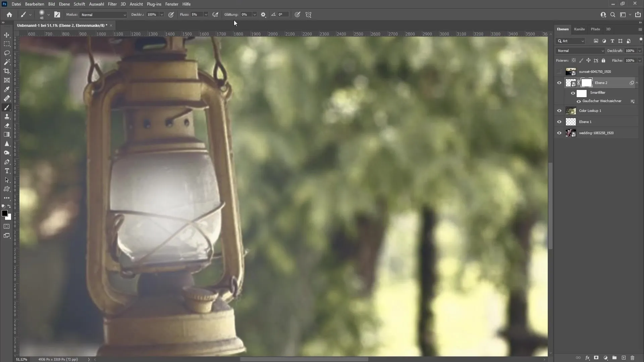Select the Crop tool

(x=7, y=71)
